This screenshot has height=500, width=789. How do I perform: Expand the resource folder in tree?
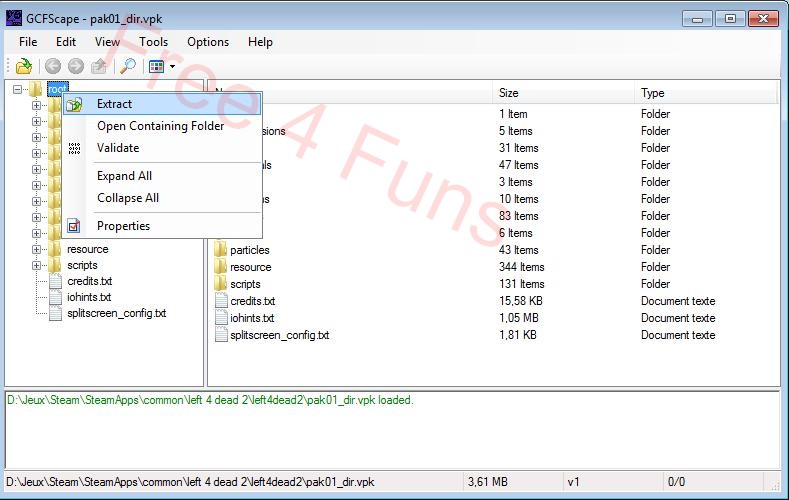coord(37,250)
